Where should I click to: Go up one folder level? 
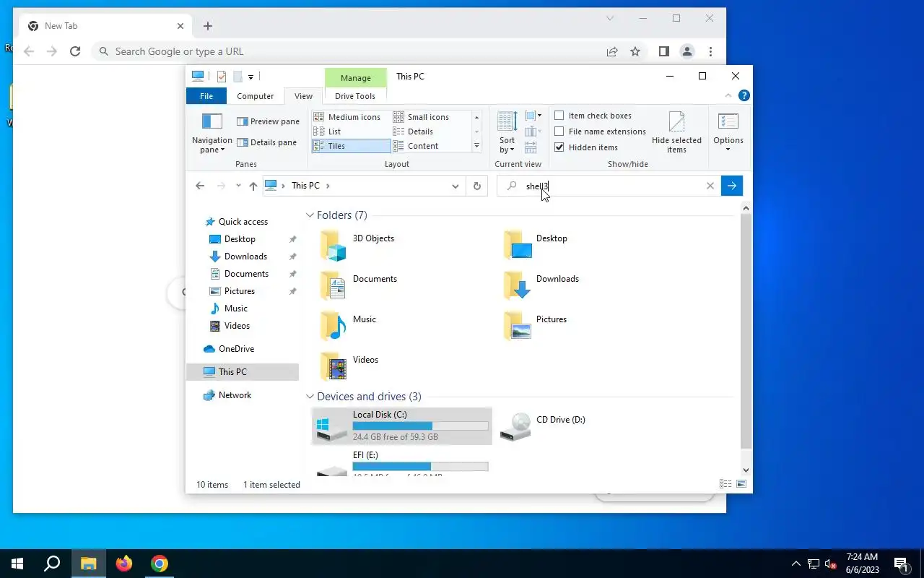(x=253, y=186)
